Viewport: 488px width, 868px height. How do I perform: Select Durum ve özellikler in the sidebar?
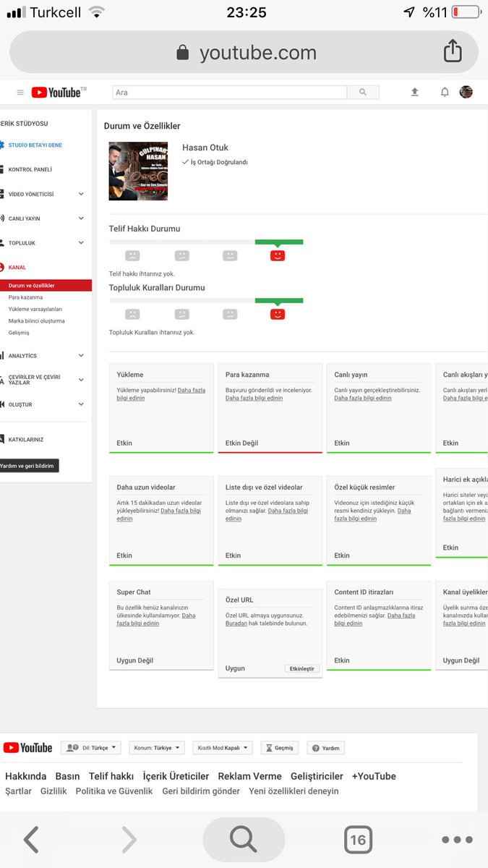46,286
